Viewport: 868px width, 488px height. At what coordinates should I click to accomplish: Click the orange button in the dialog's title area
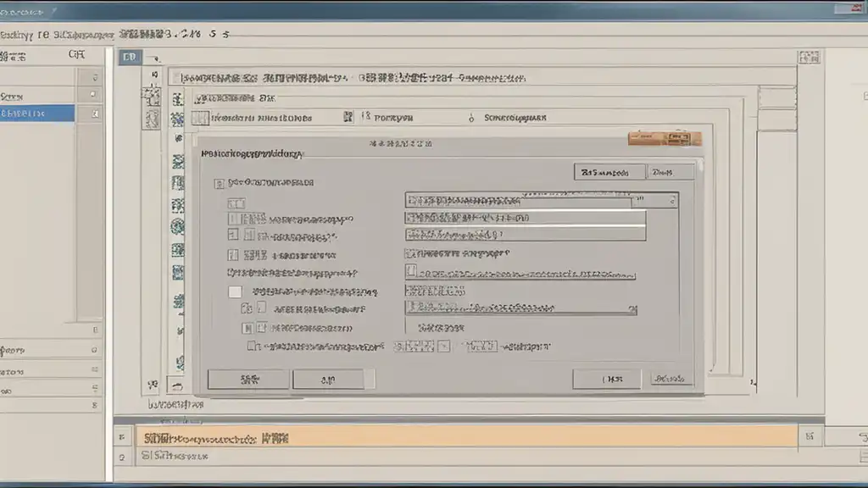665,138
